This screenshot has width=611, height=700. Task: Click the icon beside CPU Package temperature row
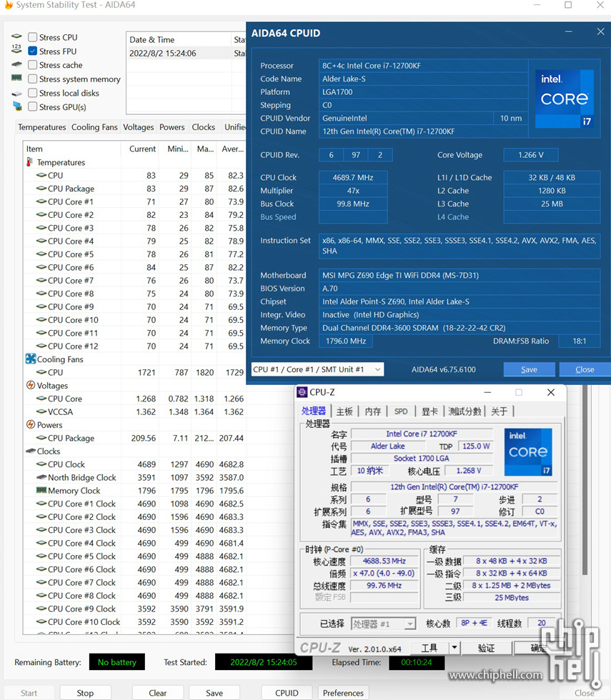click(x=41, y=189)
